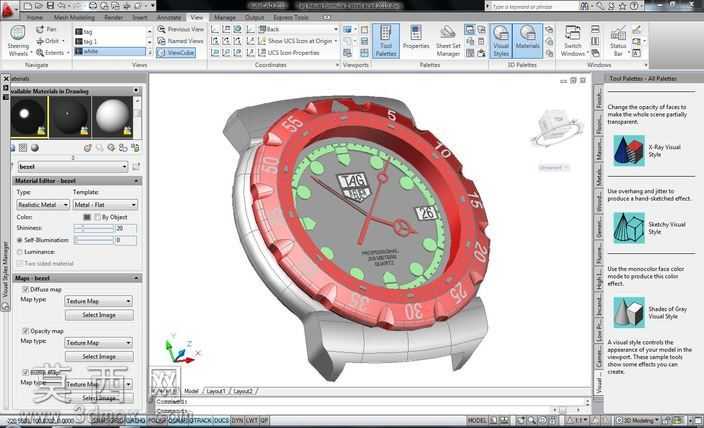Screen dimensions: 704x428
Task: Select the X-Ray Visual Style tool
Action: click(647, 150)
